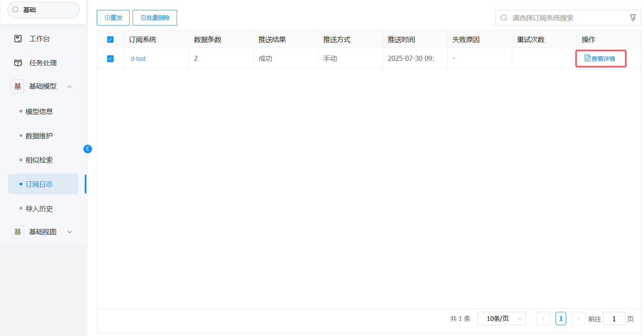644x336 pixels.
Task: Click the magnifier icon in sidebar search
Action: (x=16, y=10)
